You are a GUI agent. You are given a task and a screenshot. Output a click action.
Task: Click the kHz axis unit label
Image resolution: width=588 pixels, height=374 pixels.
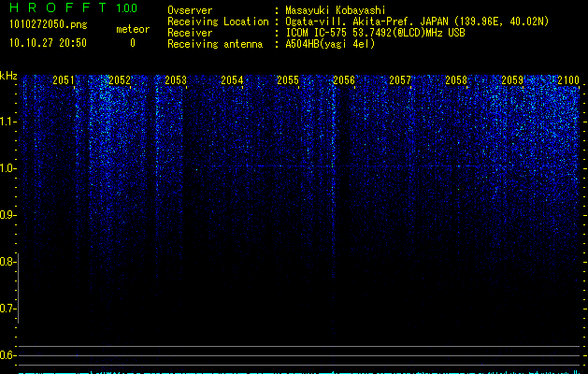click(x=8, y=76)
